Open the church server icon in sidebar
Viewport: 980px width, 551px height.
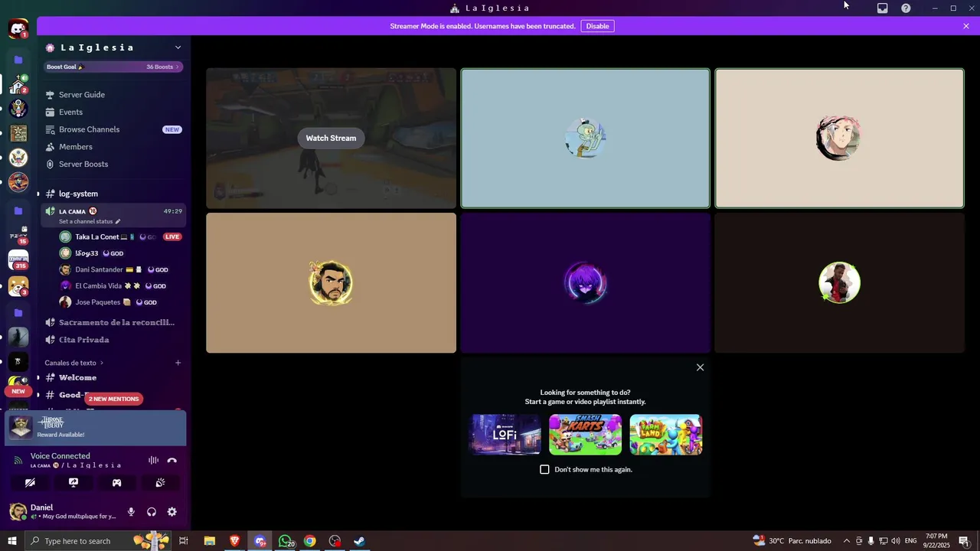point(18,85)
